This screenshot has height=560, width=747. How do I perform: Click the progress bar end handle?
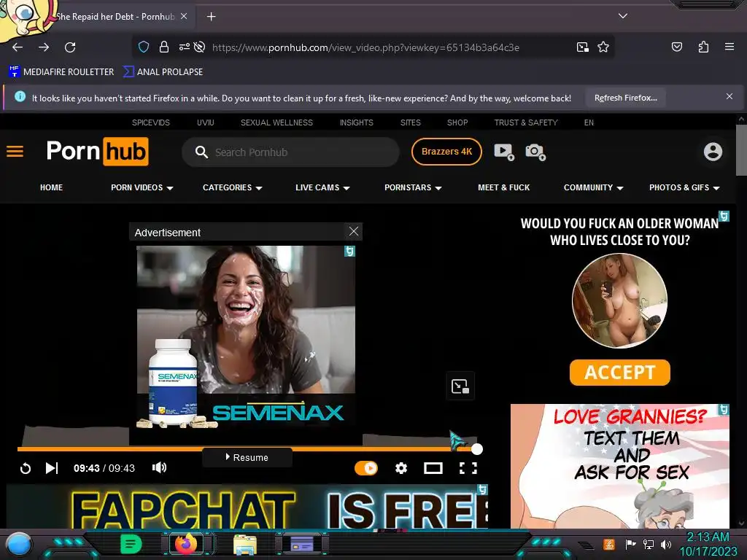tap(477, 449)
